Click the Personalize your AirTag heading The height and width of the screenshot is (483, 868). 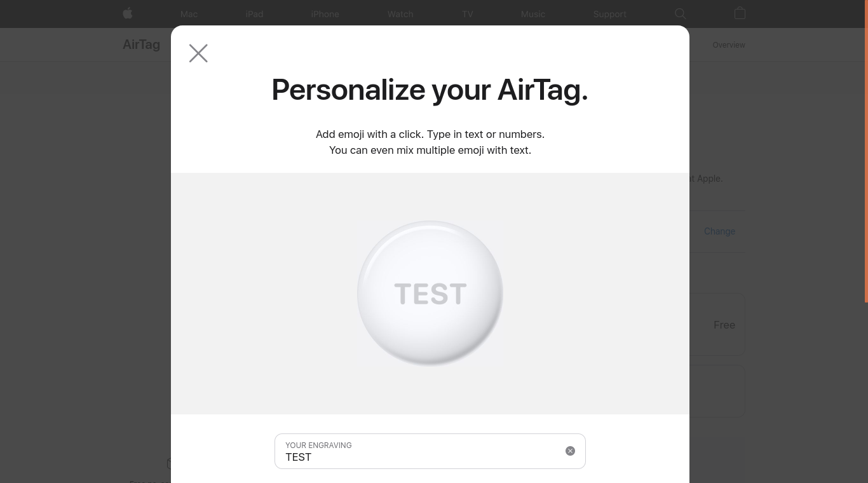(430, 90)
